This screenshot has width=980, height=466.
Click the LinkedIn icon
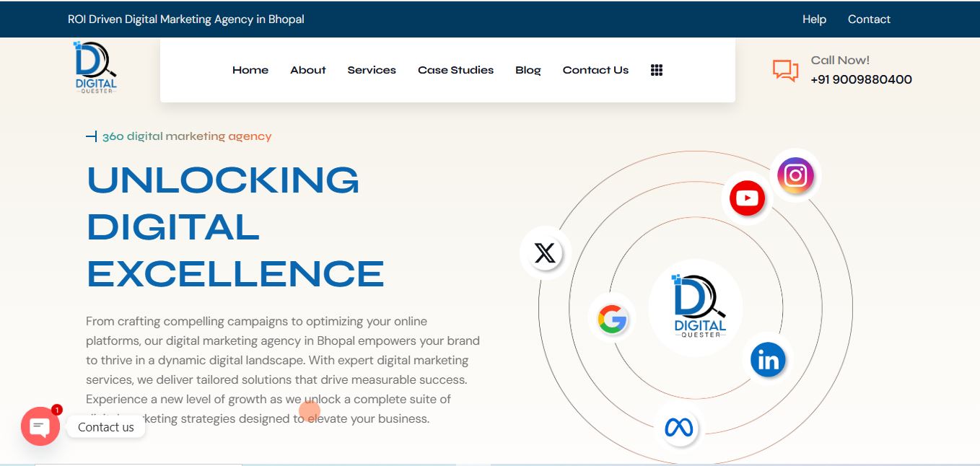tap(767, 359)
